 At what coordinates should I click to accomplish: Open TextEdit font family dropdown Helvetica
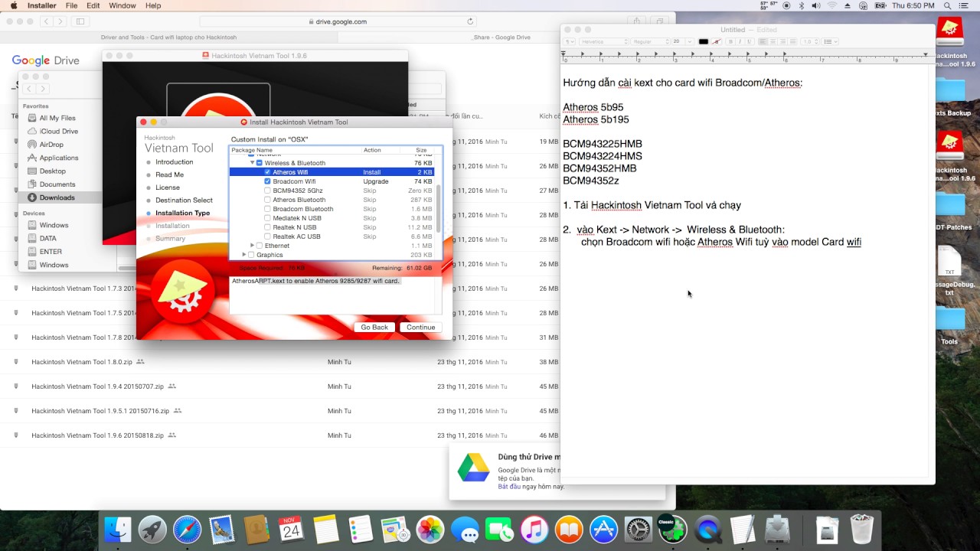point(603,41)
